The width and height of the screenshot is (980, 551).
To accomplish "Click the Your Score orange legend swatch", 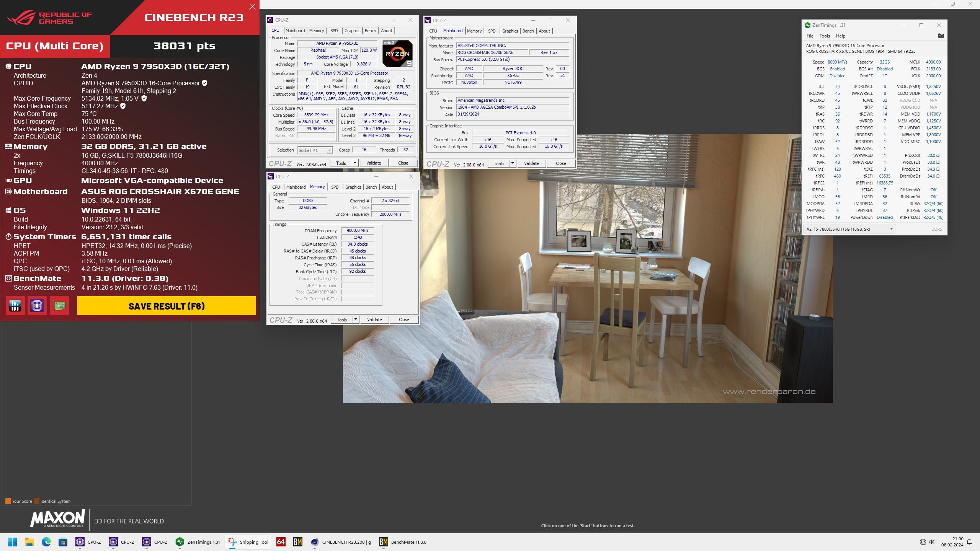I will (x=8, y=501).
